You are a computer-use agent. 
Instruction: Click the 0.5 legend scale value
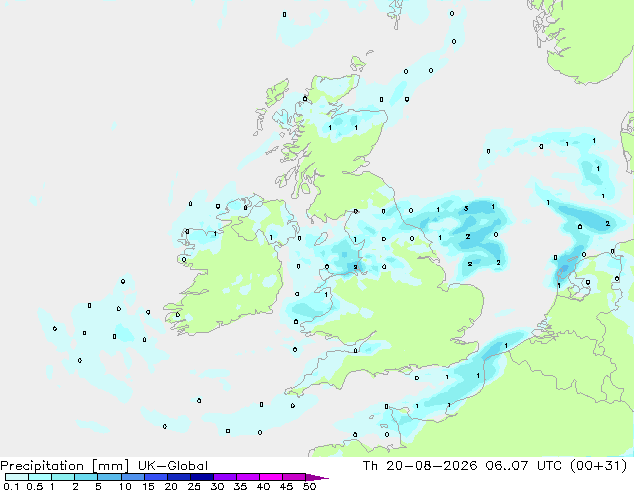[35, 486]
